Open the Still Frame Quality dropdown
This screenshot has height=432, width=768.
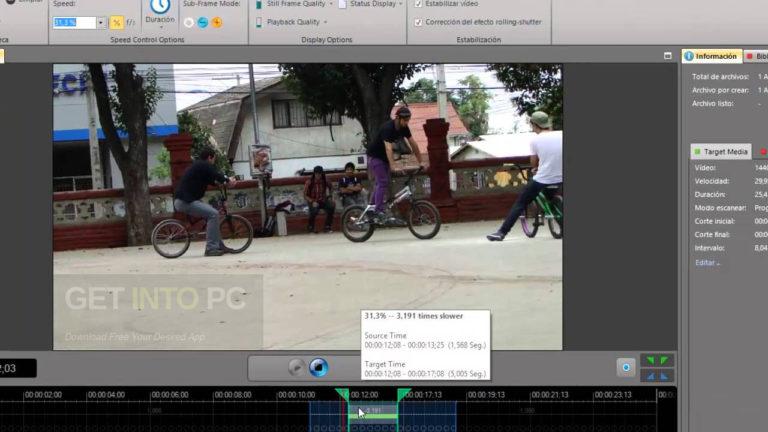pyautogui.click(x=331, y=4)
